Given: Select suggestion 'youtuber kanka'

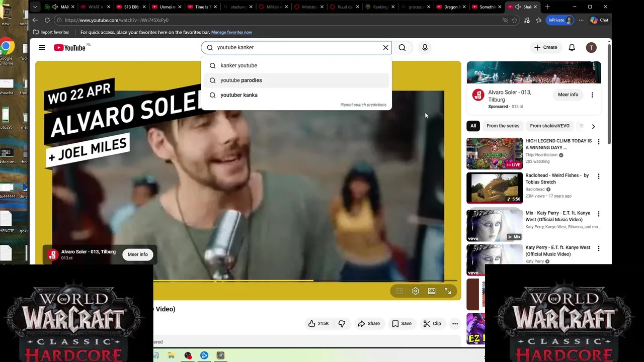Looking at the screenshot, I should 296,95.
